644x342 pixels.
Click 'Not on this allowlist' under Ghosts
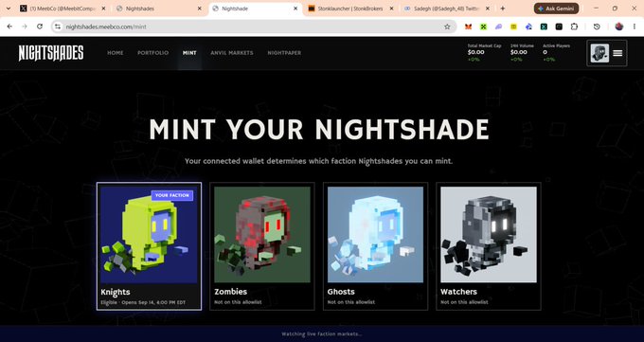[x=351, y=302]
